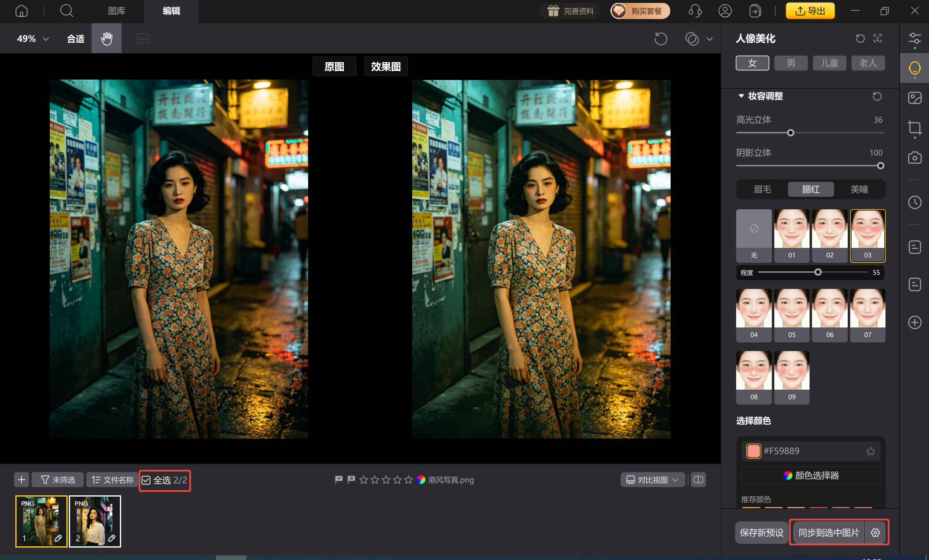Image resolution: width=929 pixels, height=560 pixels.
Task: Click the 保存新预设 button
Action: pyautogui.click(x=761, y=533)
